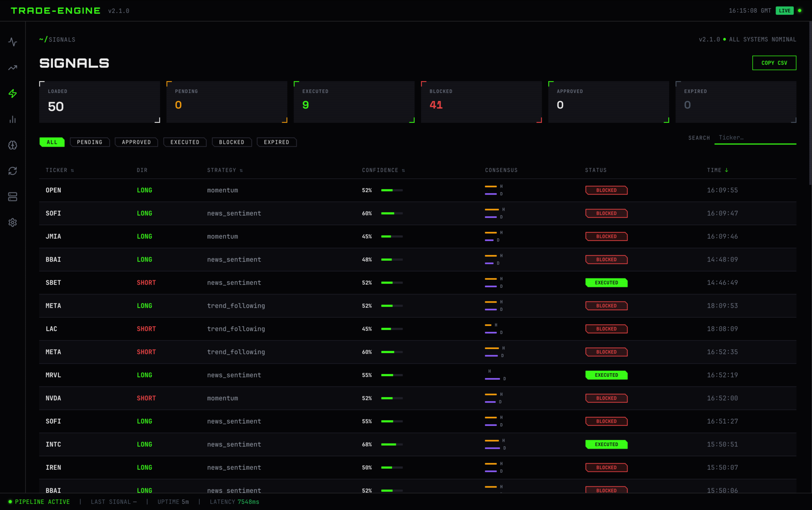Click the time 14:48:09
Screen dimensions: 812x510
(722, 259)
